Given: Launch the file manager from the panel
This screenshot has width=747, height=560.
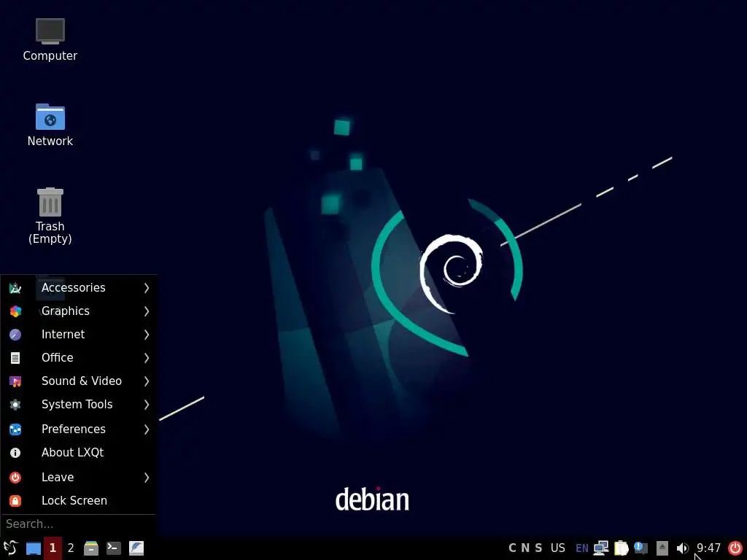Looking at the screenshot, I should click(91, 548).
